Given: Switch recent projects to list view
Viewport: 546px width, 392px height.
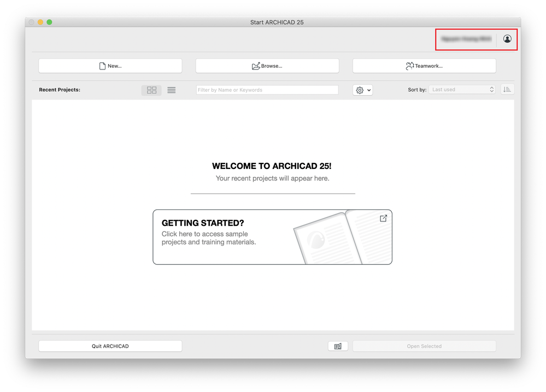Looking at the screenshot, I should point(171,90).
